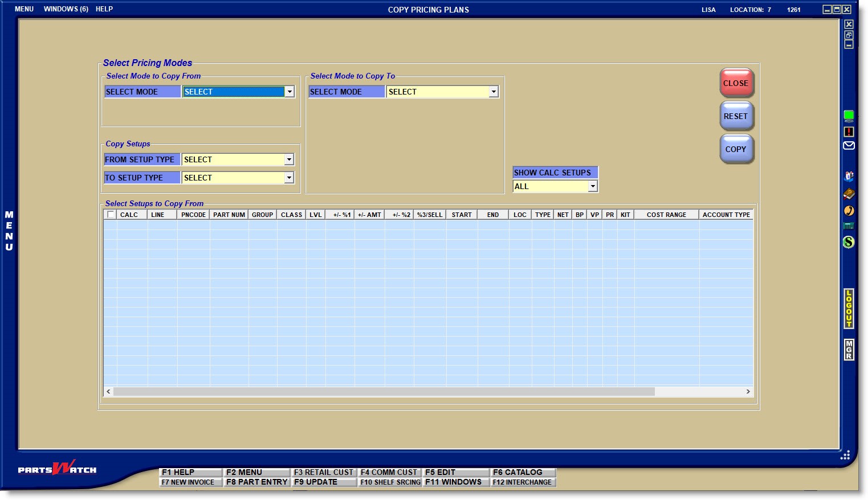Open the teal calculator icon
The height and width of the screenshot is (500, 868).
coord(849,226)
